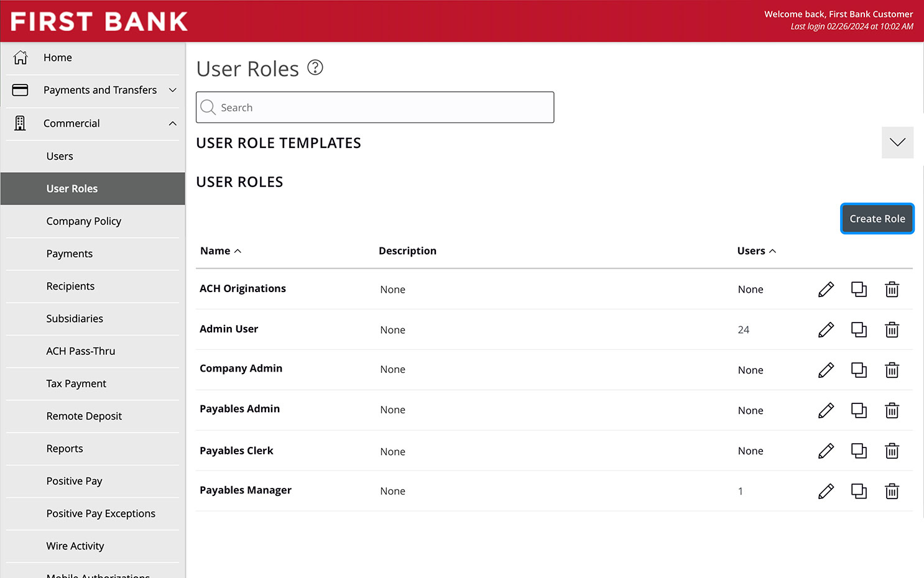Screen dimensions: 924x578
Task: Select User Roles in sidebar
Action: [x=93, y=189]
